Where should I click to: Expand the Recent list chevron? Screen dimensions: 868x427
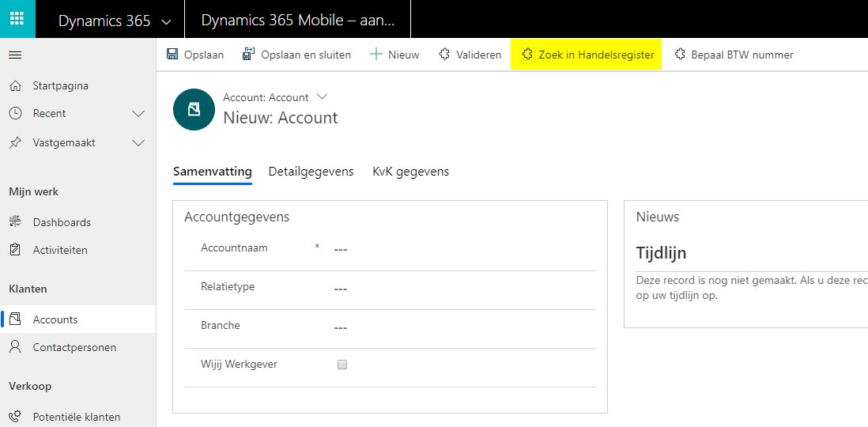pos(138,114)
